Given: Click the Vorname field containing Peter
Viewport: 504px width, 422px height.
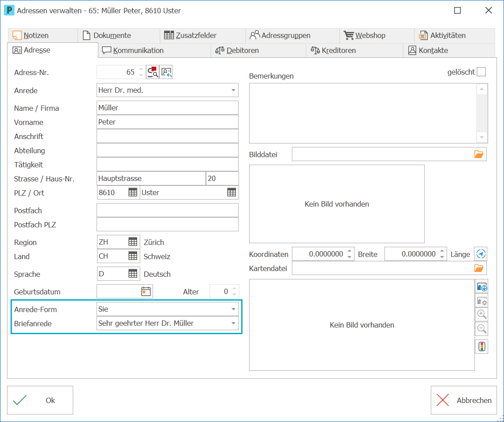Looking at the screenshot, I should point(168,122).
